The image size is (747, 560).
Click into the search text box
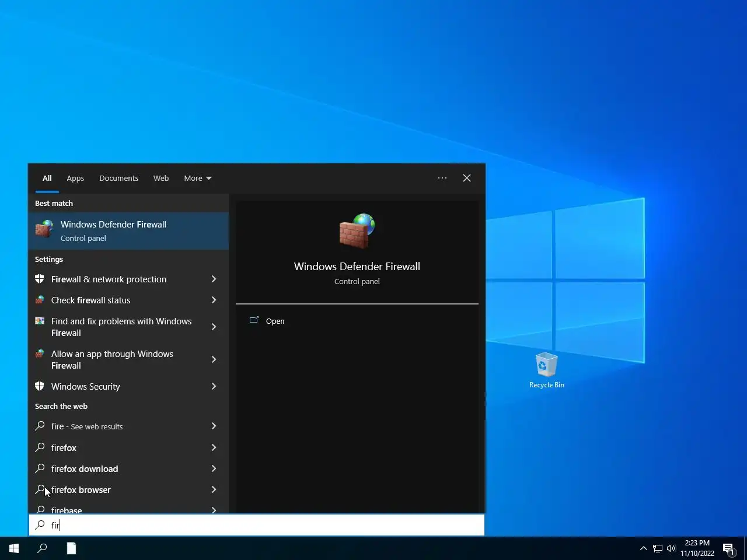click(257, 525)
